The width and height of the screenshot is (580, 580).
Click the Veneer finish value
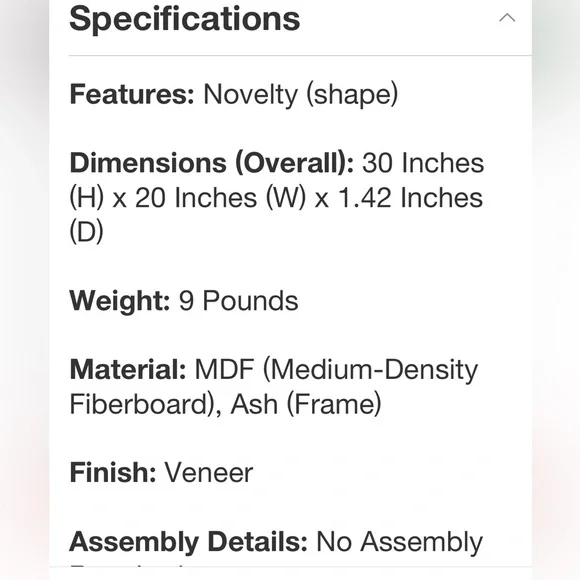point(209,473)
